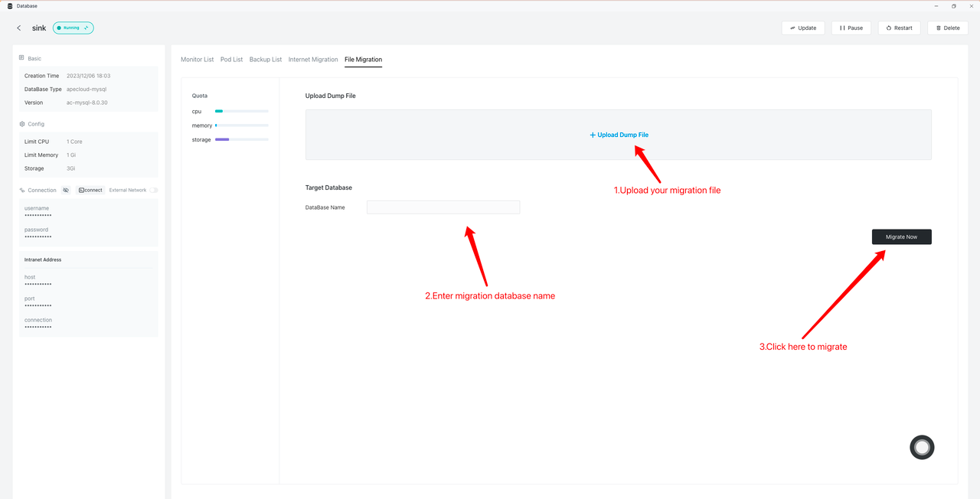Open terminal with the connect button
This screenshot has height=499, width=980.
click(x=90, y=190)
